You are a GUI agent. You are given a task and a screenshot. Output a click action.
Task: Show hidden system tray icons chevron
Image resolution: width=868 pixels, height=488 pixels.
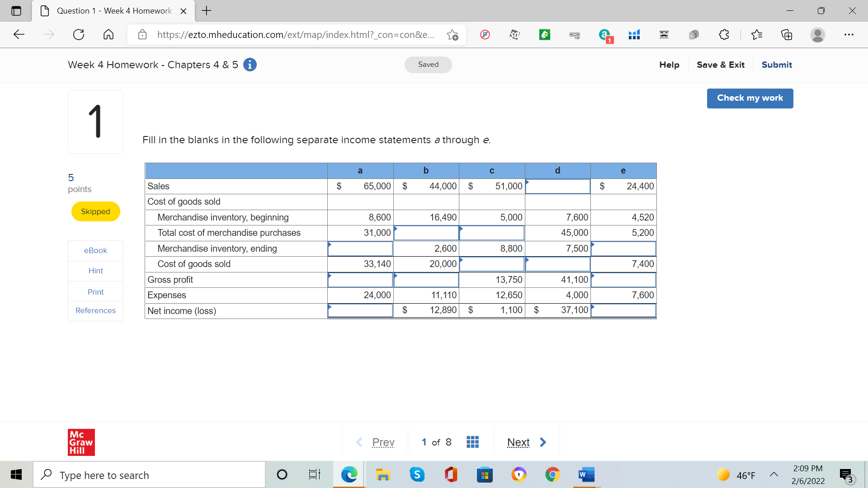[774, 474]
